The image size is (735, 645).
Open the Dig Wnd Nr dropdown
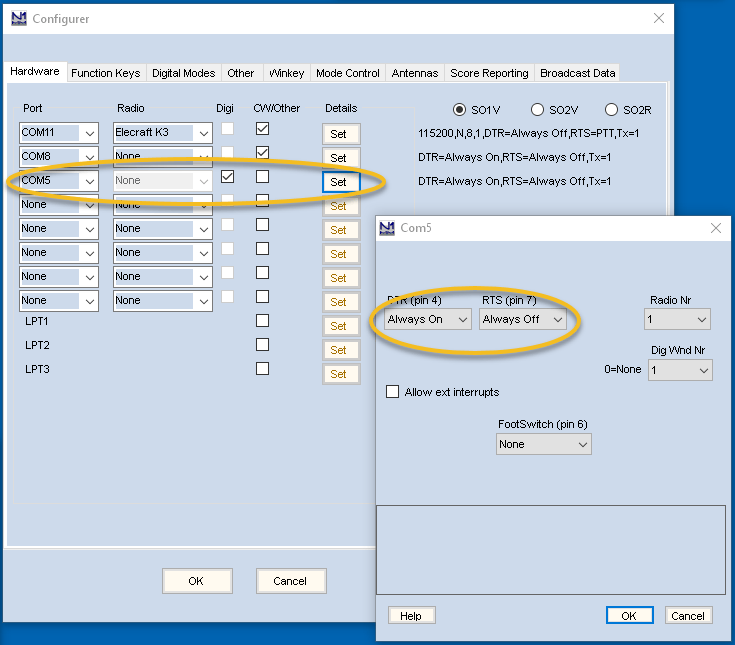pos(680,370)
